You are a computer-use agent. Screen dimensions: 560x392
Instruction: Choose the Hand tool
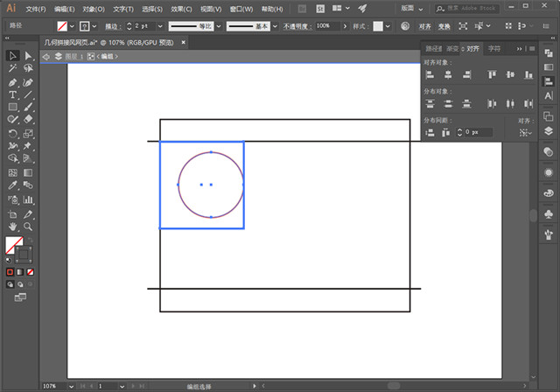coord(13,226)
